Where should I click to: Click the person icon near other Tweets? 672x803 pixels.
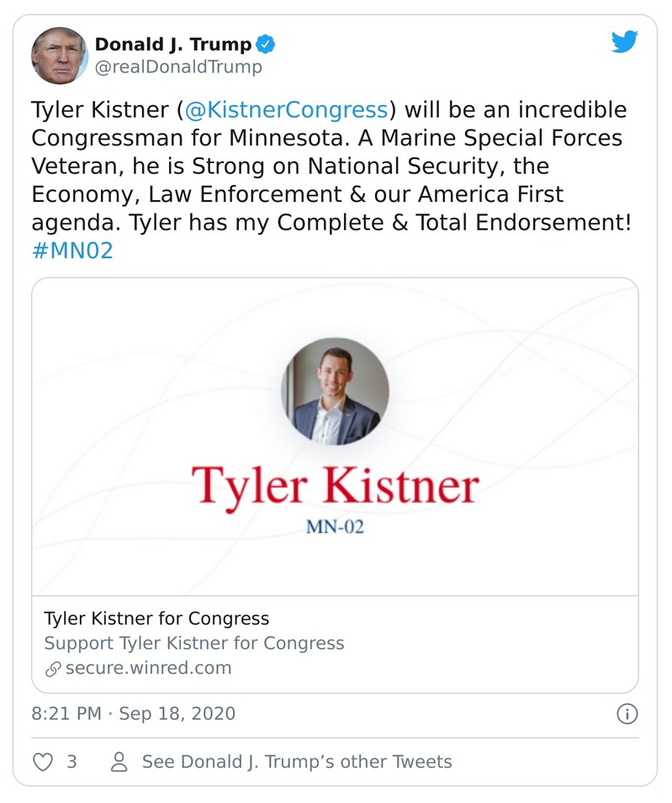(119, 762)
